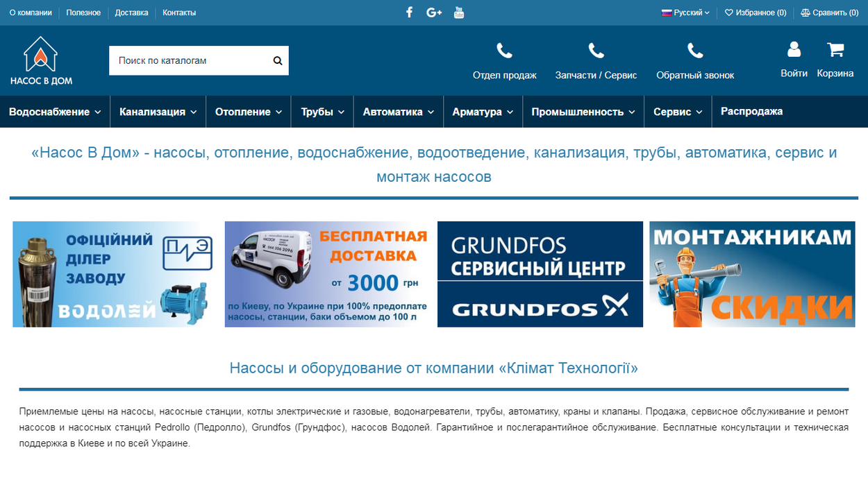This screenshot has width=868, height=494.
Task: Click the Отдел продаж label
Action: click(505, 75)
